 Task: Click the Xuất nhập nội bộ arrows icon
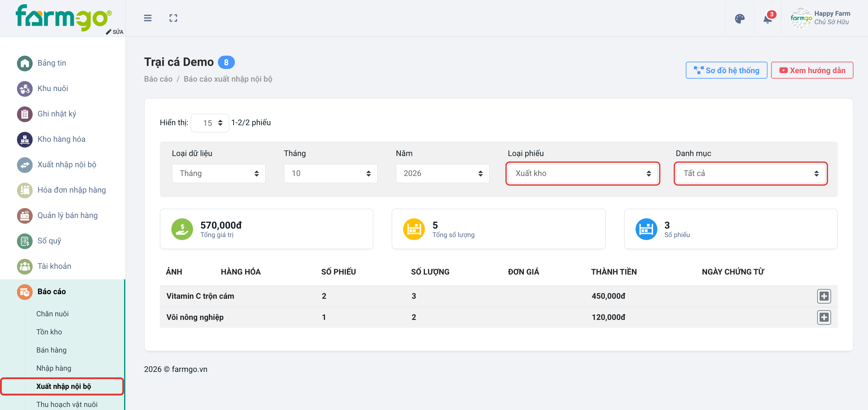pos(25,165)
